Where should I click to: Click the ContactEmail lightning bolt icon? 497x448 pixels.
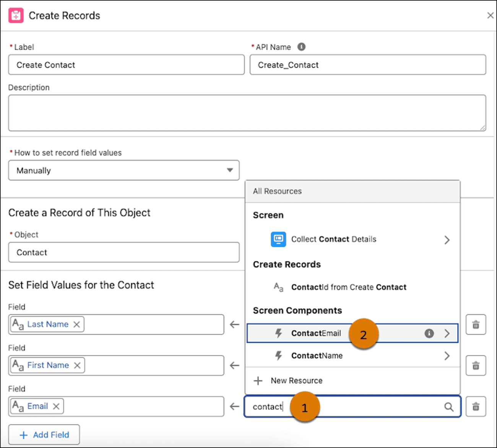click(x=279, y=333)
